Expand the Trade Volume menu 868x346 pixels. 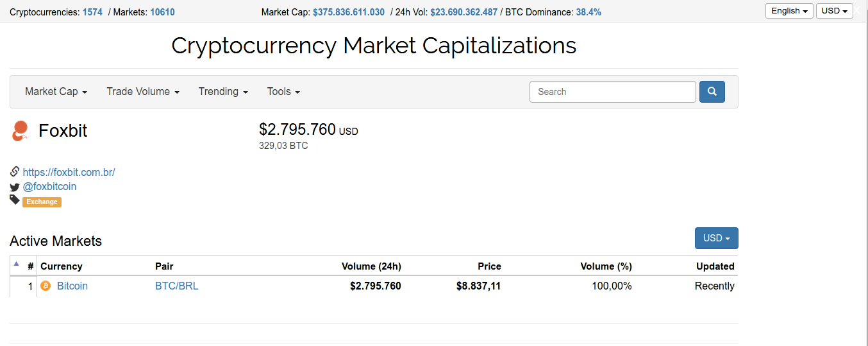[143, 92]
